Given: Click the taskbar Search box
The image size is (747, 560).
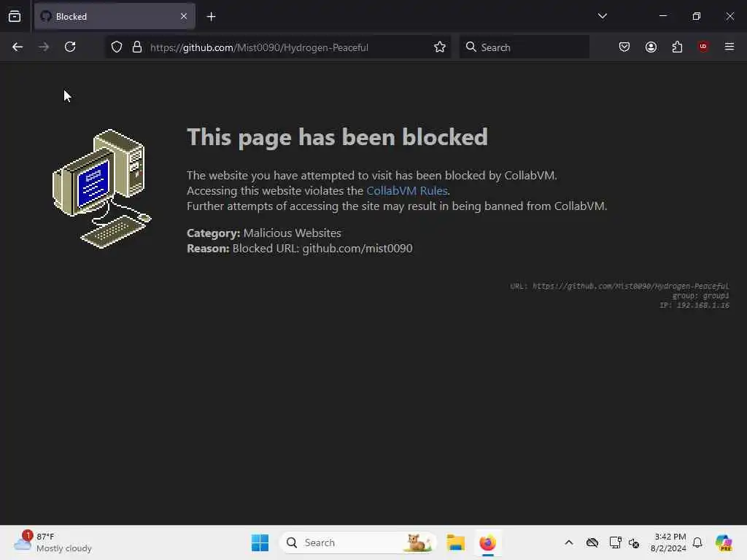Looking at the screenshot, I should (x=357, y=542).
